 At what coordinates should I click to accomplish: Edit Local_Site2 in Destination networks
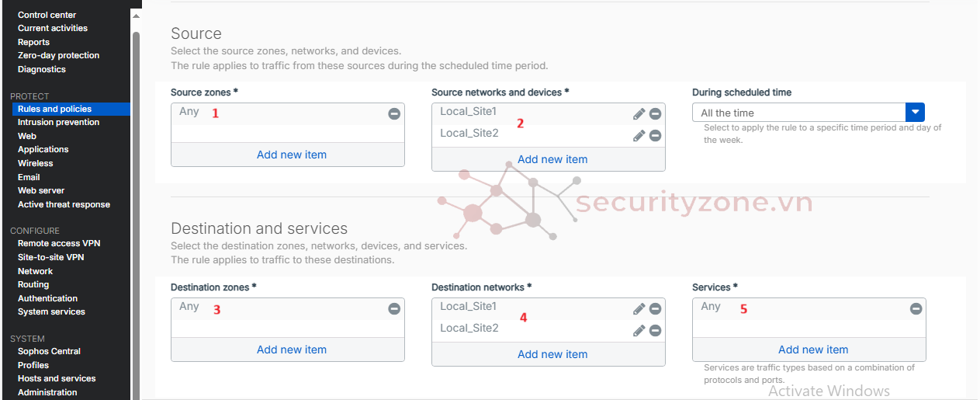point(639,331)
